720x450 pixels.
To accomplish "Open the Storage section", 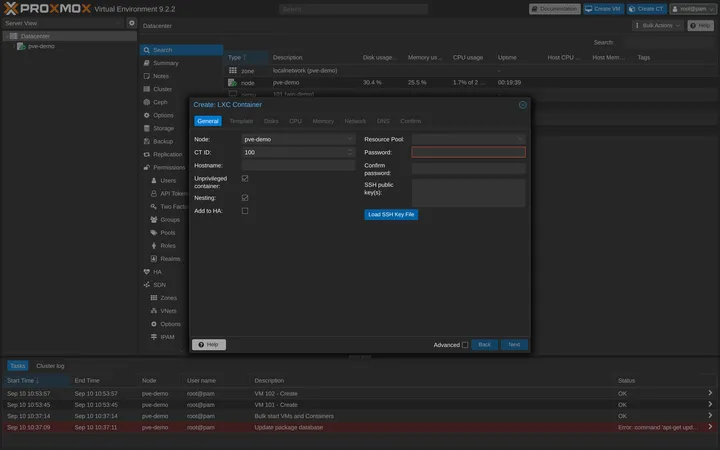I will [163, 128].
